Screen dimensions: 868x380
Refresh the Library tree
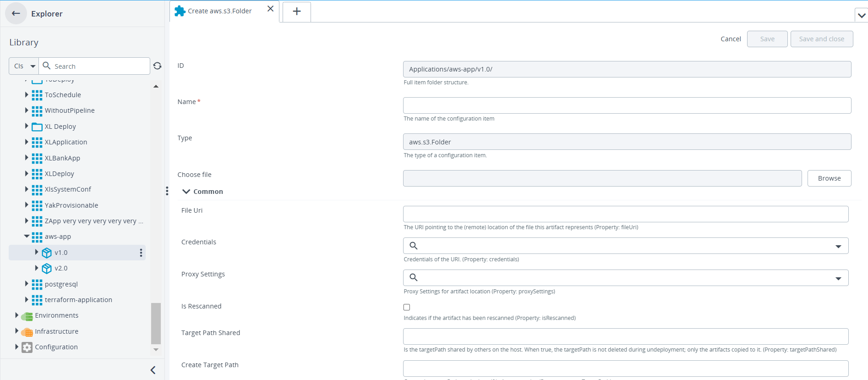(157, 66)
